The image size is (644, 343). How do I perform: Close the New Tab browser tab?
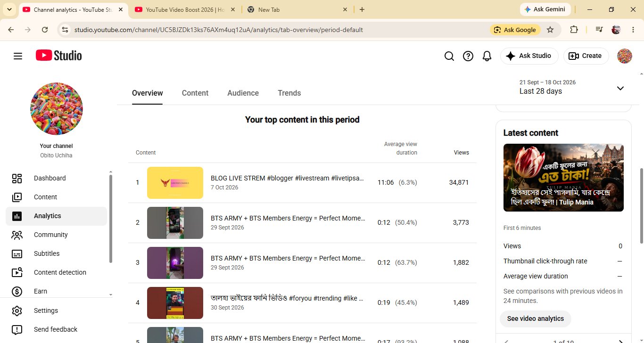(345, 9)
